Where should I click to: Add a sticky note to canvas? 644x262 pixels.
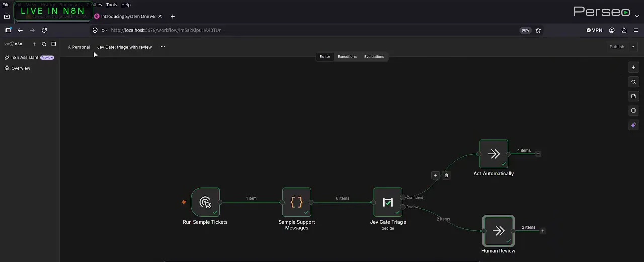634,96
